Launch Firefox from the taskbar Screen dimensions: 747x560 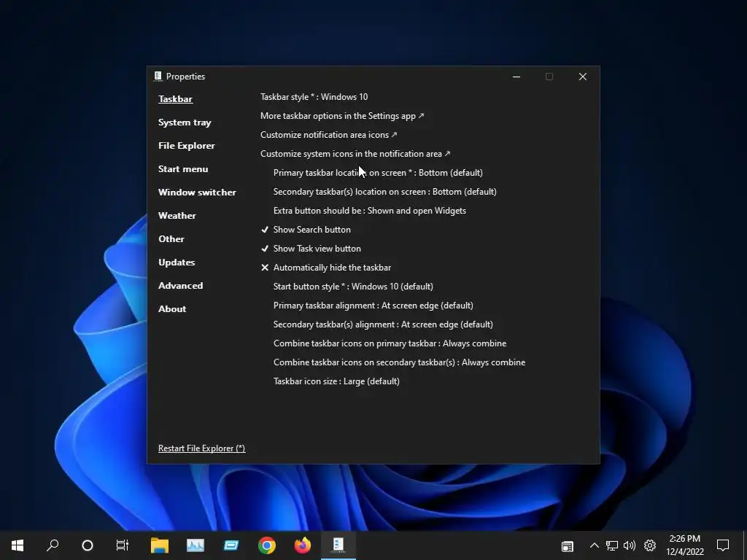[303, 545]
